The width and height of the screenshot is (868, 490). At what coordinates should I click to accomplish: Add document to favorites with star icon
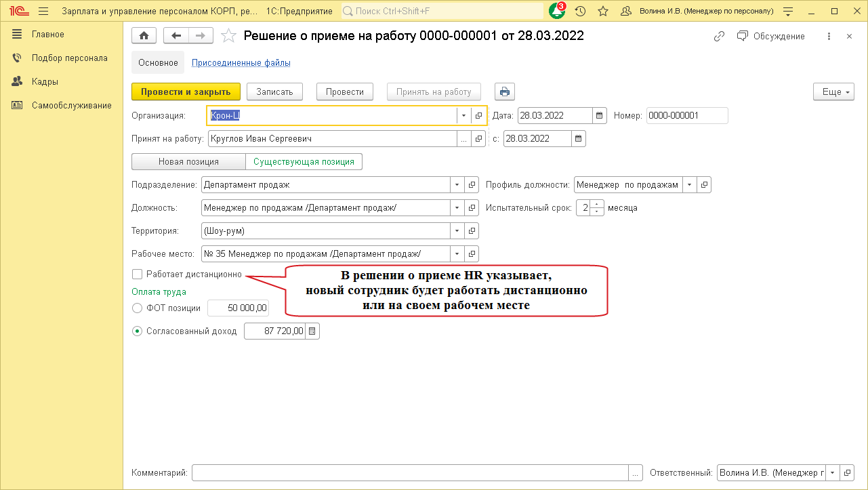click(229, 36)
